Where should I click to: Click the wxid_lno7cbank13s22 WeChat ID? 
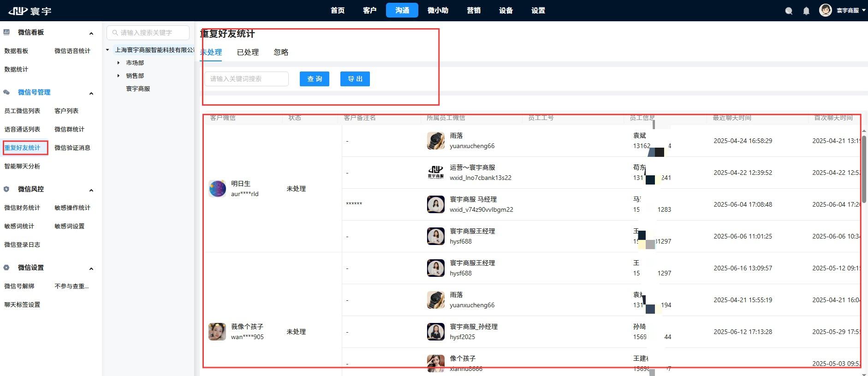481,178
